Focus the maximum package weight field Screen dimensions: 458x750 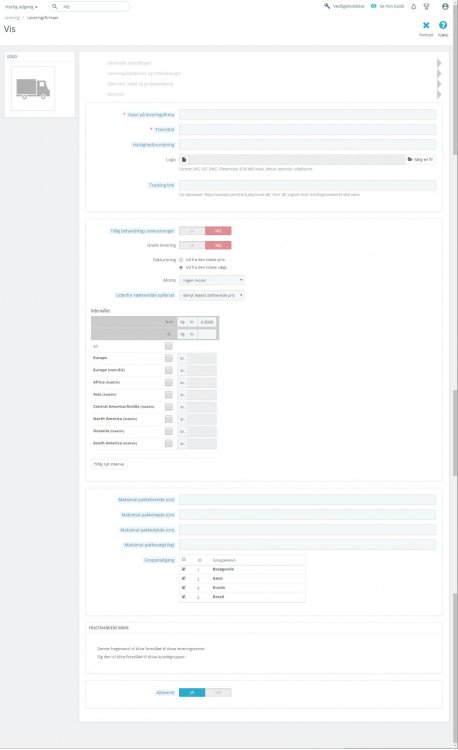click(x=307, y=545)
